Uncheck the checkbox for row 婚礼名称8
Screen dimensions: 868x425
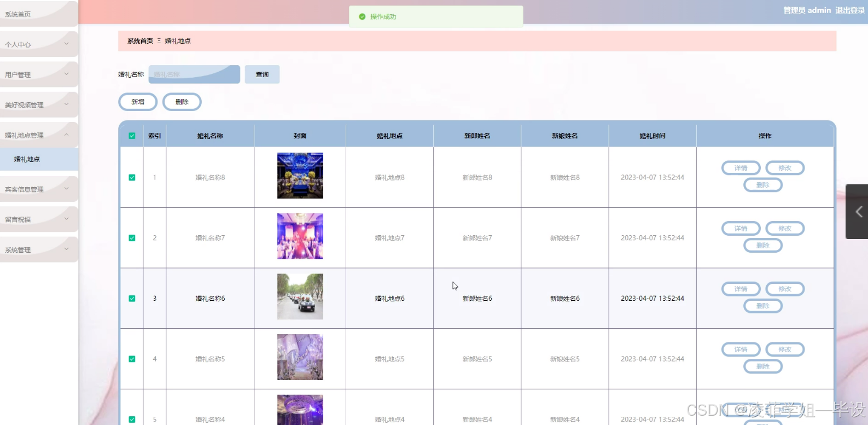coord(132,177)
